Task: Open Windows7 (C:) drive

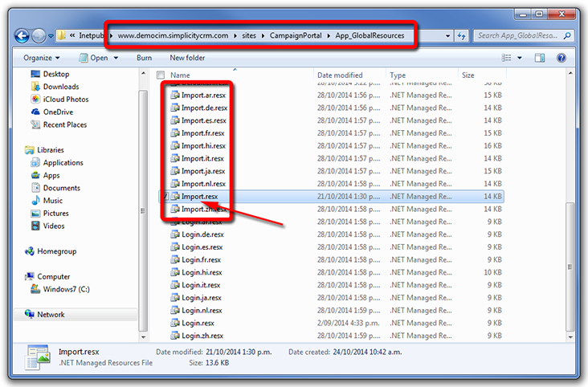Action: coord(64,289)
